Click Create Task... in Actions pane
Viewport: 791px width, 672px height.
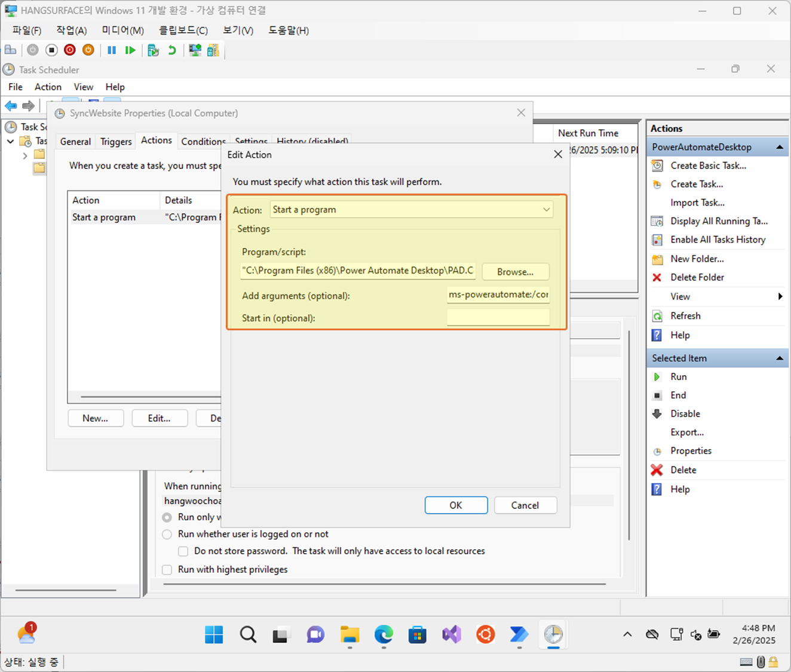(x=697, y=184)
